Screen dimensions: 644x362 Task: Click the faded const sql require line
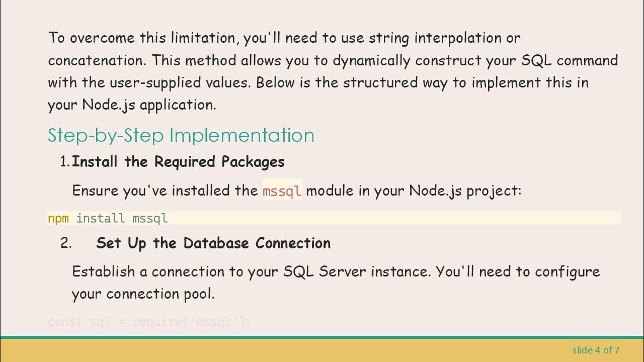point(149,322)
